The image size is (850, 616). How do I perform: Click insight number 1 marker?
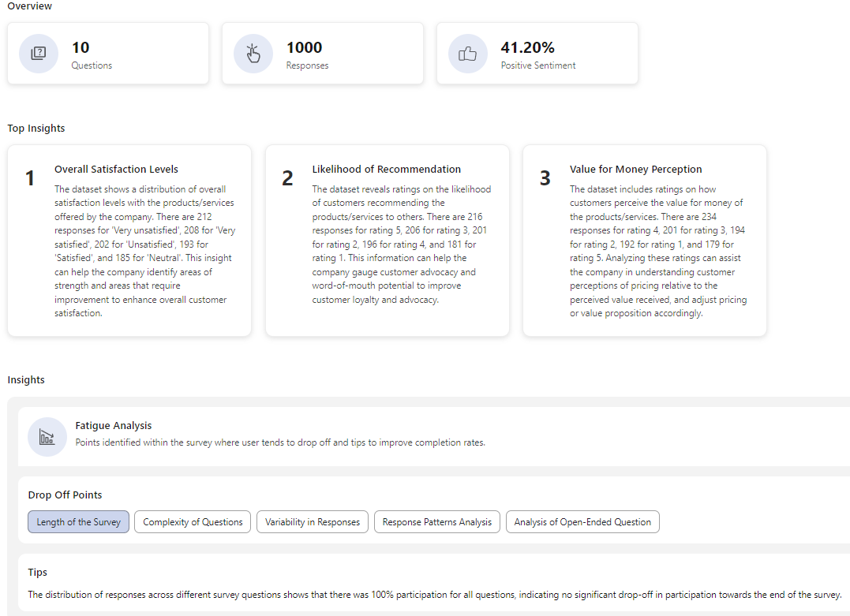29,177
